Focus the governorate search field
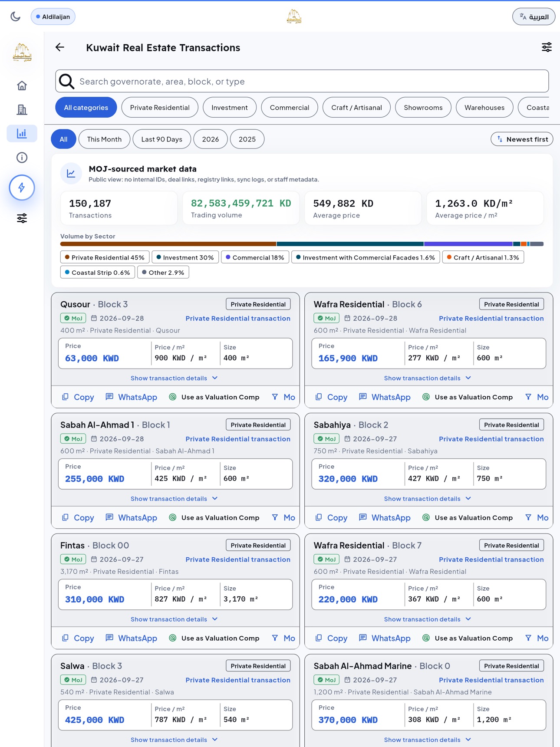This screenshot has width=560, height=747. (x=302, y=81)
